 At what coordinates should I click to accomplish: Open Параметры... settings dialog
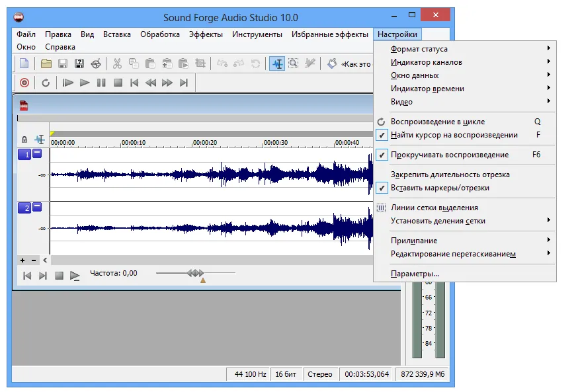[464, 274]
